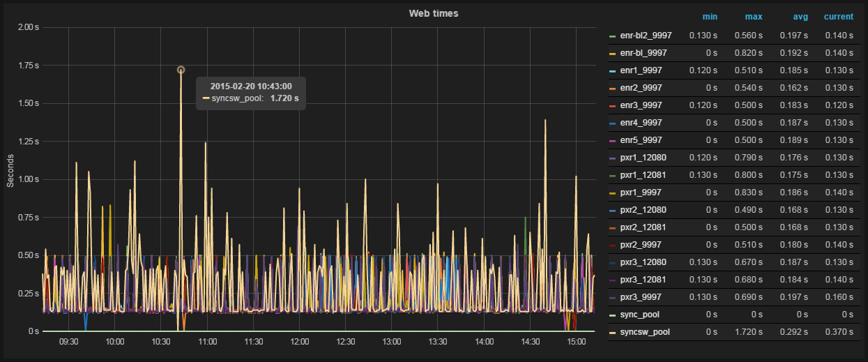Toggle the enr-bl_9997 series in legend
The image size is (868, 362).
[644, 52]
